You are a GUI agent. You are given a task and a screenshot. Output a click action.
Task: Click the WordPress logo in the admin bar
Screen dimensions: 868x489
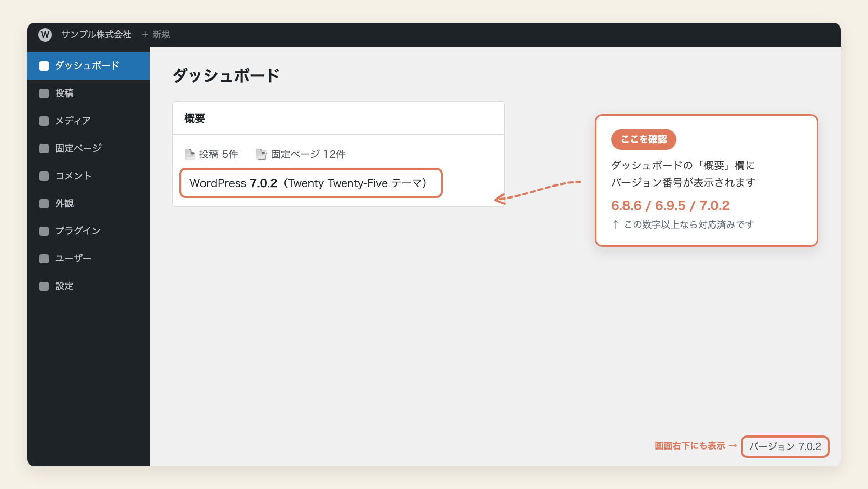[45, 35]
